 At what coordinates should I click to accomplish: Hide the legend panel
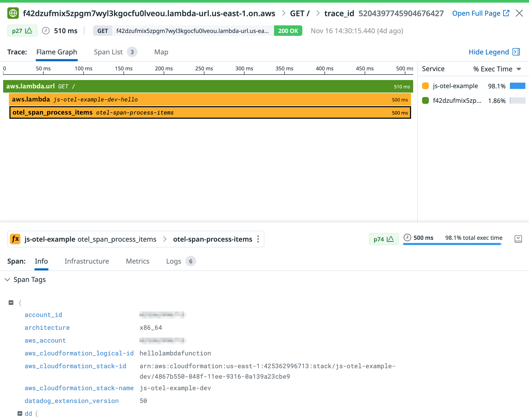coord(489,52)
